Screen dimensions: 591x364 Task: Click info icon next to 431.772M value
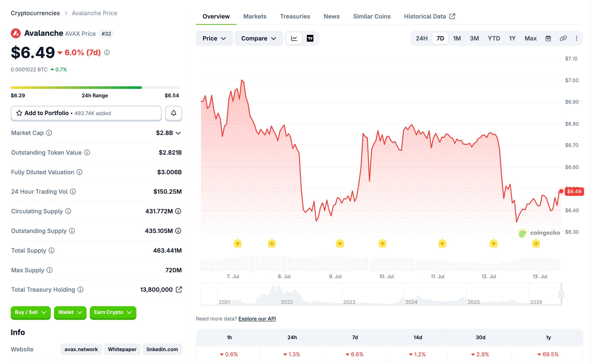[178, 211]
